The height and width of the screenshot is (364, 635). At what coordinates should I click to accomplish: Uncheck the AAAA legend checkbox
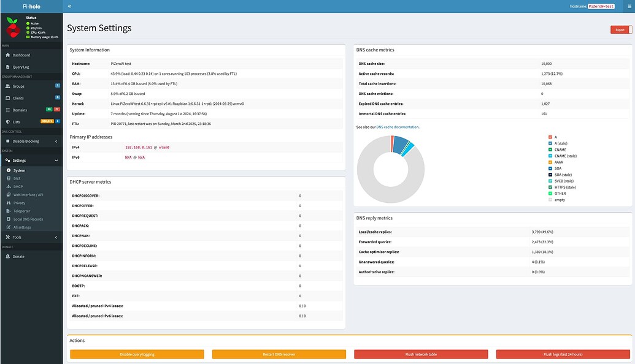(x=550, y=162)
